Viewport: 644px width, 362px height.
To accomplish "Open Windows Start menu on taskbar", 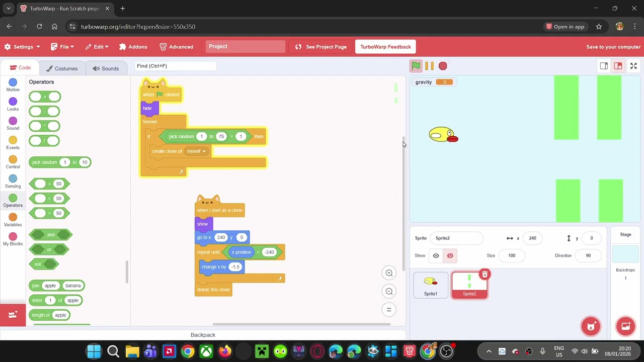I will (94, 351).
